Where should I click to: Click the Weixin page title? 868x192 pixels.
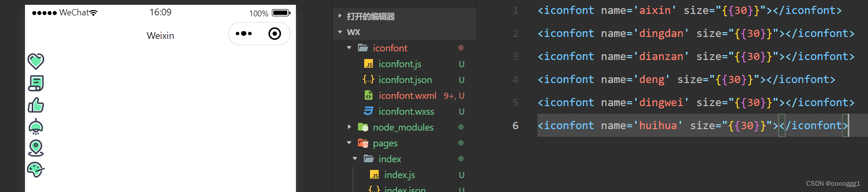(x=160, y=36)
